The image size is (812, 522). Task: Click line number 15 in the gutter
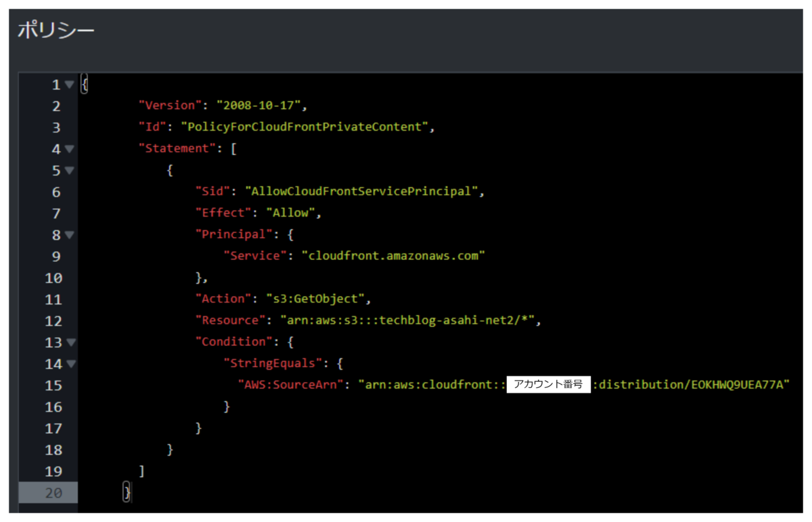(52, 385)
